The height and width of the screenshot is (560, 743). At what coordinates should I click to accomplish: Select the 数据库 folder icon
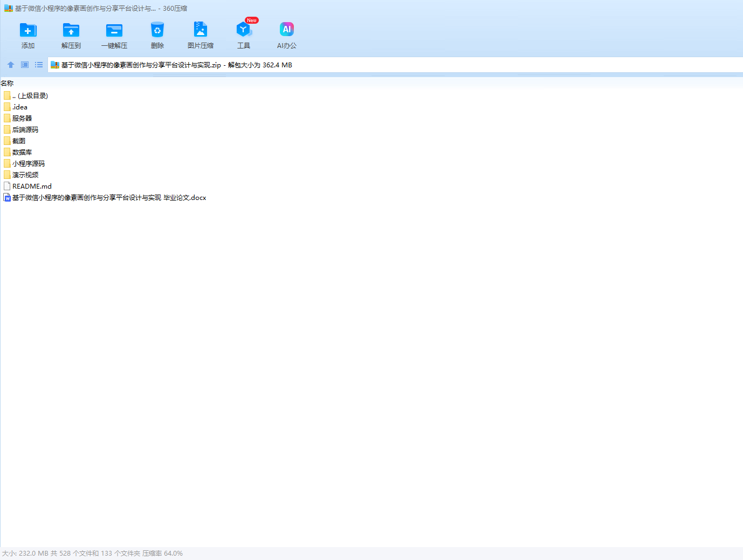pyautogui.click(x=7, y=152)
